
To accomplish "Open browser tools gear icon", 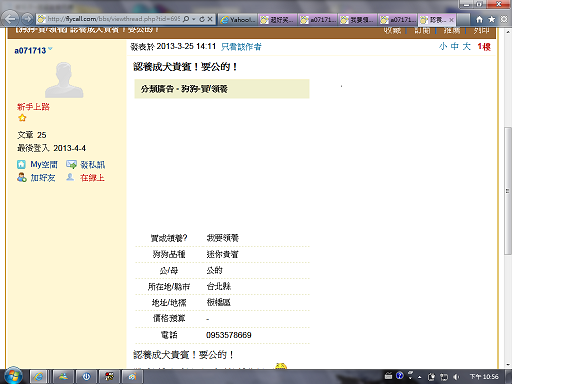I will pyautogui.click(x=504, y=19).
